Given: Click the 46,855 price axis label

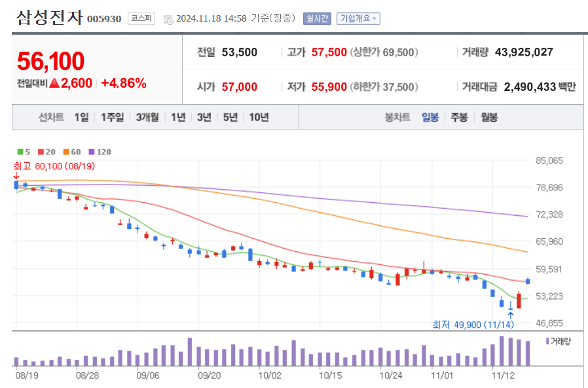Looking at the screenshot, I should 549,323.
